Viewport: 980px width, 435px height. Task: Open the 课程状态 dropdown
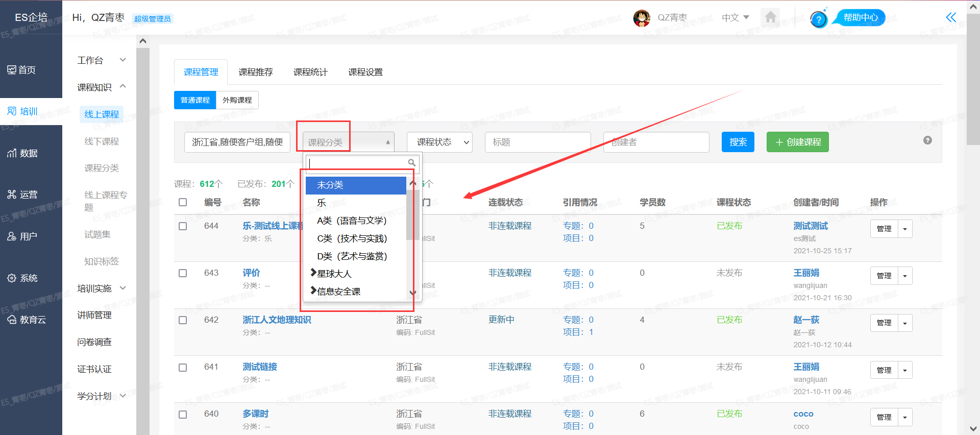(x=439, y=142)
